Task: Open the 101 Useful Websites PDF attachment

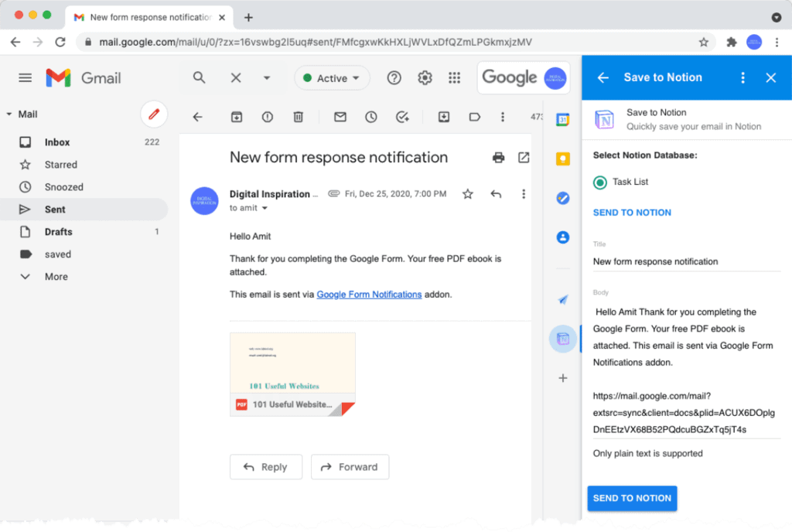Action: coord(292,374)
